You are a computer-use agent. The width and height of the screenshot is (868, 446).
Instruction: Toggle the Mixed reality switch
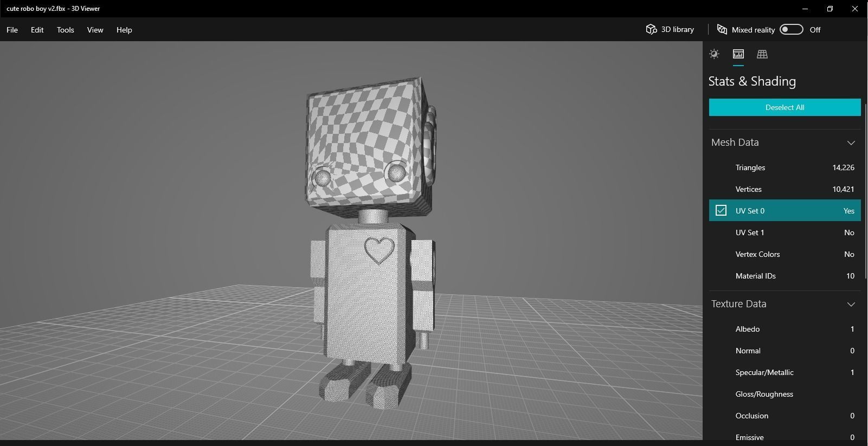[792, 29]
